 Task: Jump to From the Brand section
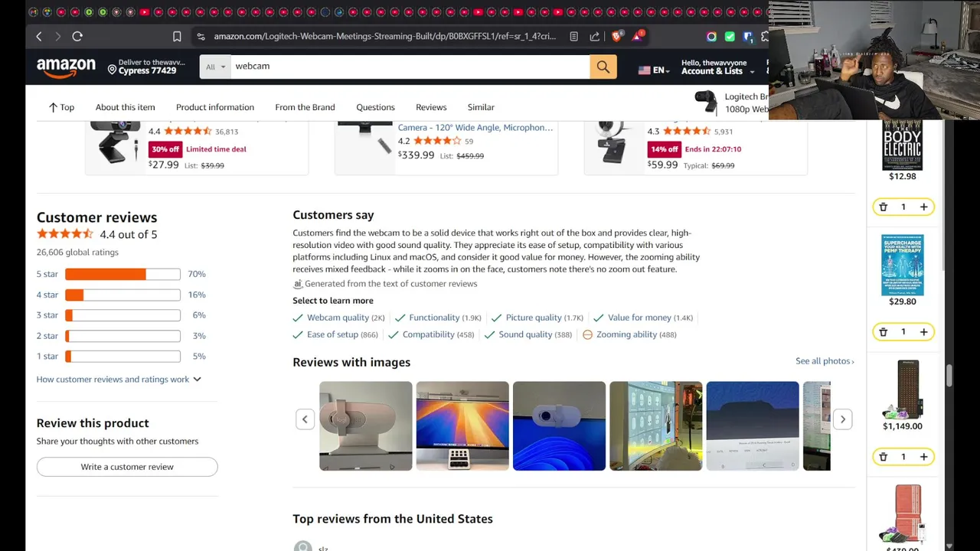point(305,107)
